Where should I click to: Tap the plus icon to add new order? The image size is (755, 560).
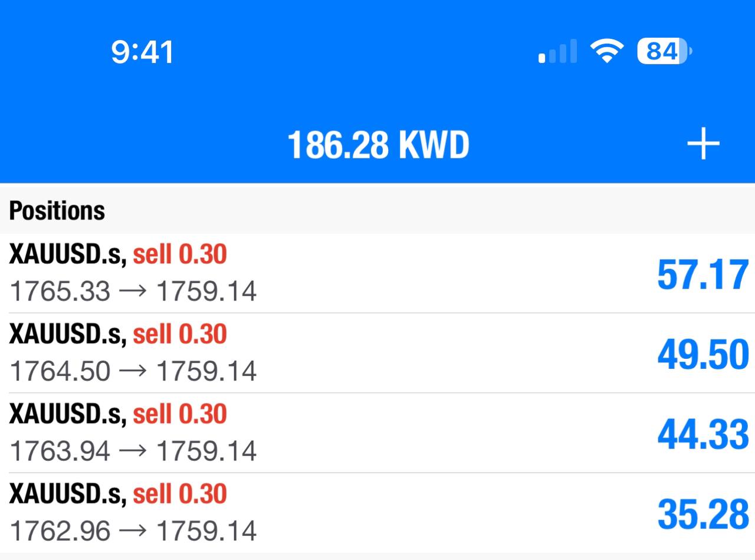point(703,145)
